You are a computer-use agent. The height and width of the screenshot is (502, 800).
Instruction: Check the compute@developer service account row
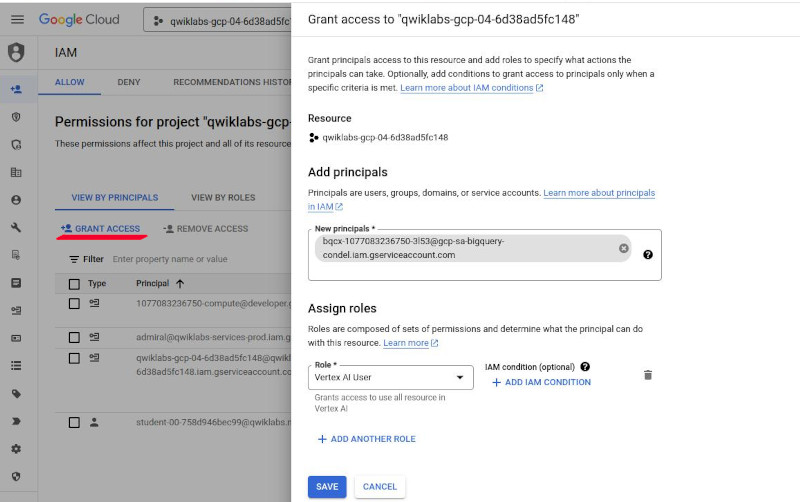coord(74,304)
